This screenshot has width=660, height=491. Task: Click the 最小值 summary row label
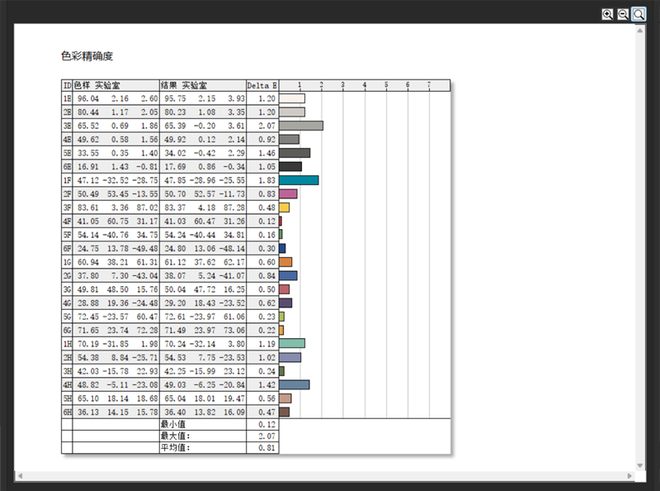pos(173,424)
